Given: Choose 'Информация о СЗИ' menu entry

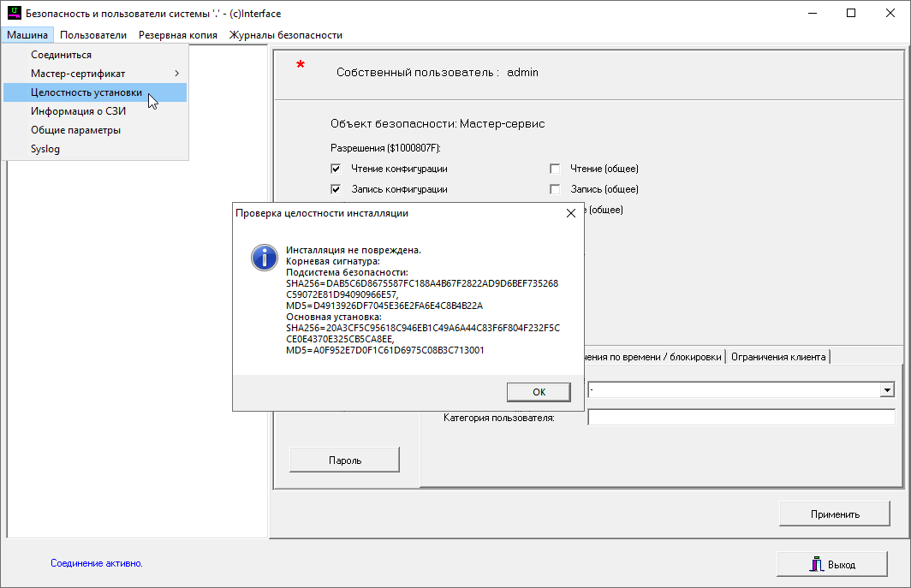Looking at the screenshot, I should [x=79, y=111].
